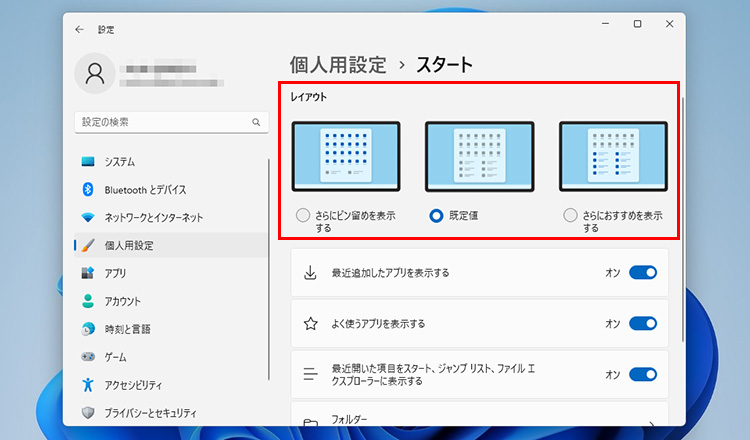
Task: Click the user profile avatar icon
Action: (x=95, y=73)
